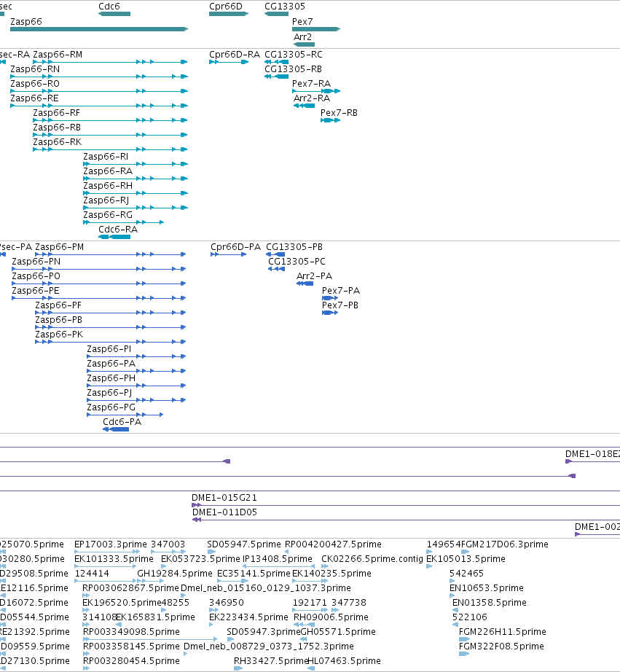The height and width of the screenshot is (672, 620).
Task: Click the Cdc6 gene feature
Action: 114,14
